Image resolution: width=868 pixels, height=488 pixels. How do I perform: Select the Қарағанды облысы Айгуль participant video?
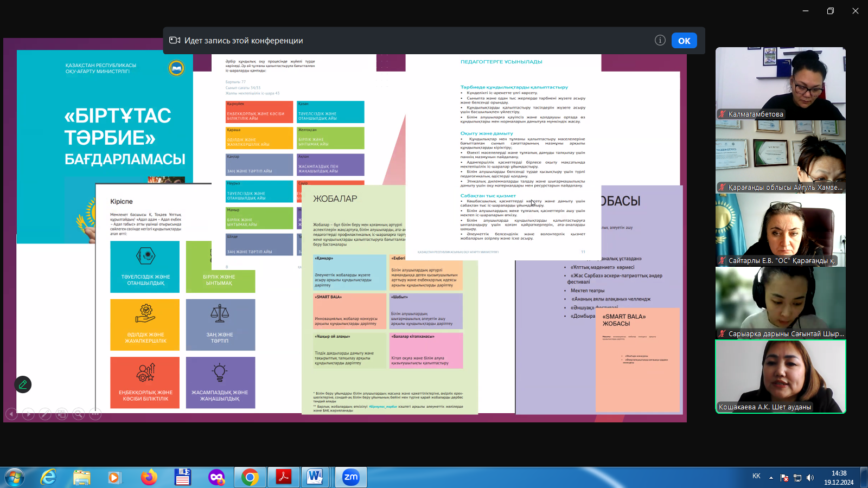pos(781,157)
